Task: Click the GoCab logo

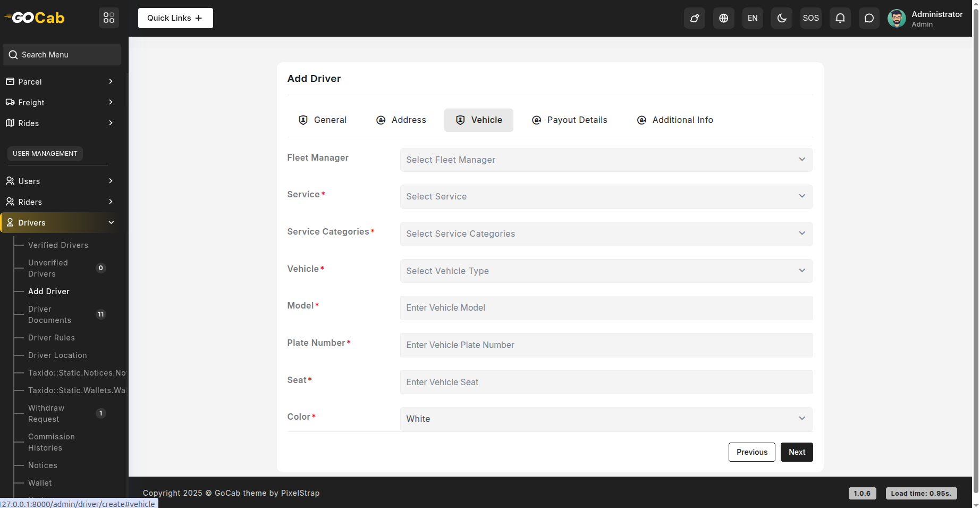Action: point(35,18)
